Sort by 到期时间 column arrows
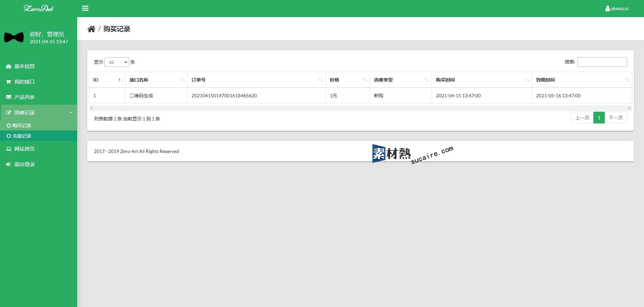The width and height of the screenshot is (644, 307). 627,80
